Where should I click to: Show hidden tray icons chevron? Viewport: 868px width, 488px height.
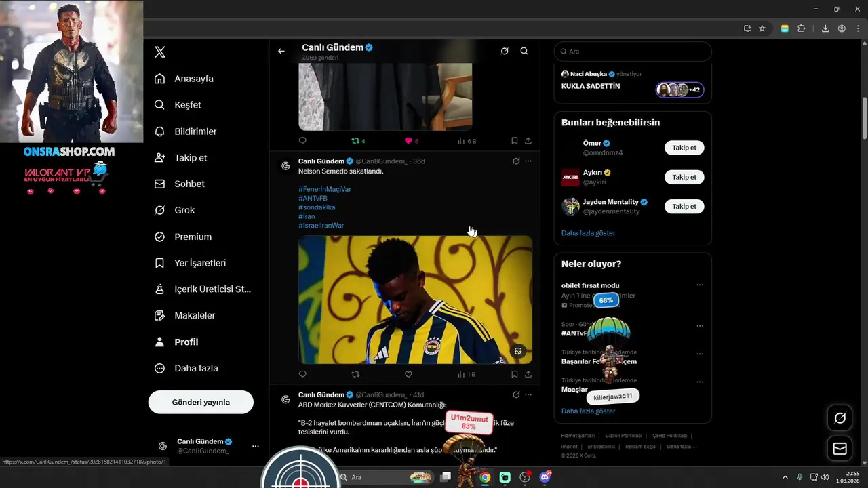tap(785, 477)
